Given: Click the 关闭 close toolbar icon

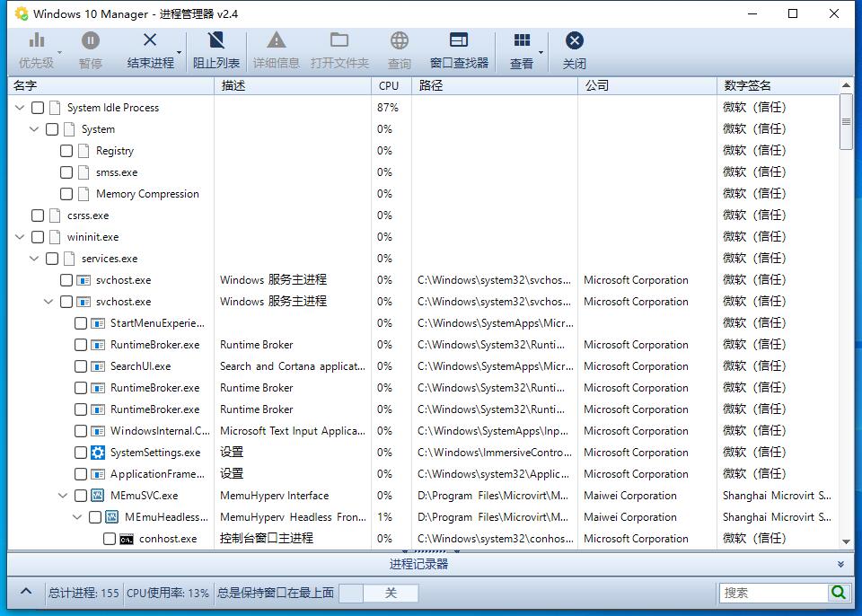Looking at the screenshot, I should [x=574, y=40].
